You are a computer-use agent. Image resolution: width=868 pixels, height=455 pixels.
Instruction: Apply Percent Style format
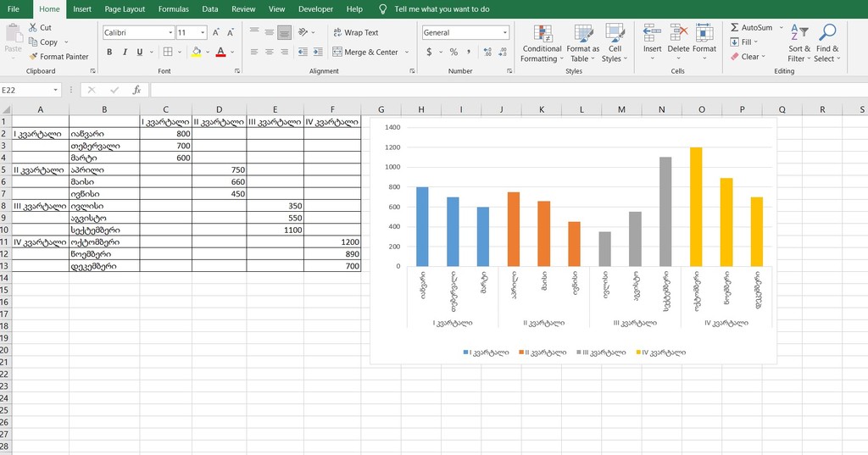[454, 52]
